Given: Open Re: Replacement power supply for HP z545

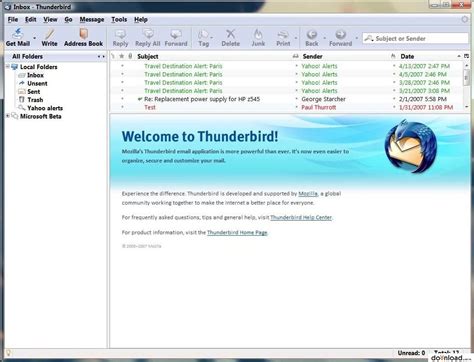Looking at the screenshot, I should point(202,99).
